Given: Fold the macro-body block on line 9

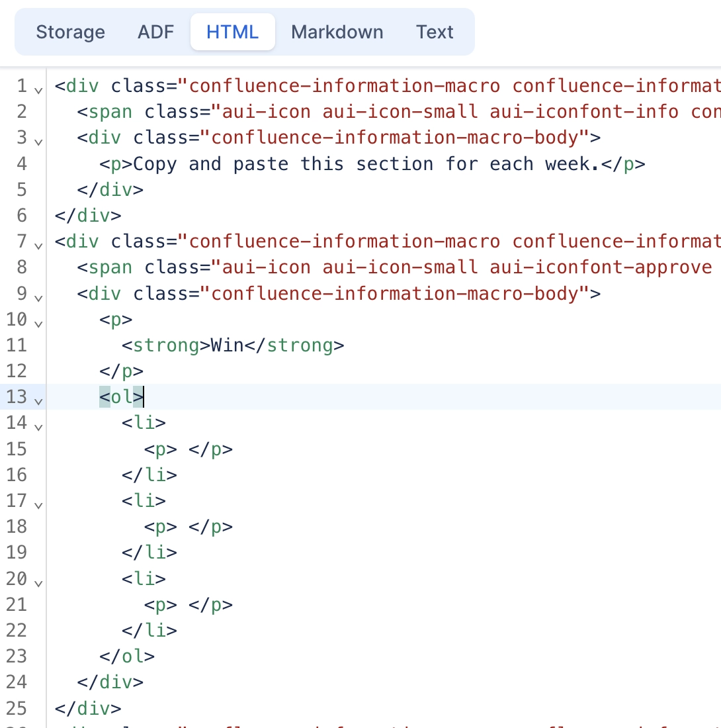Looking at the screenshot, I should click(38, 297).
